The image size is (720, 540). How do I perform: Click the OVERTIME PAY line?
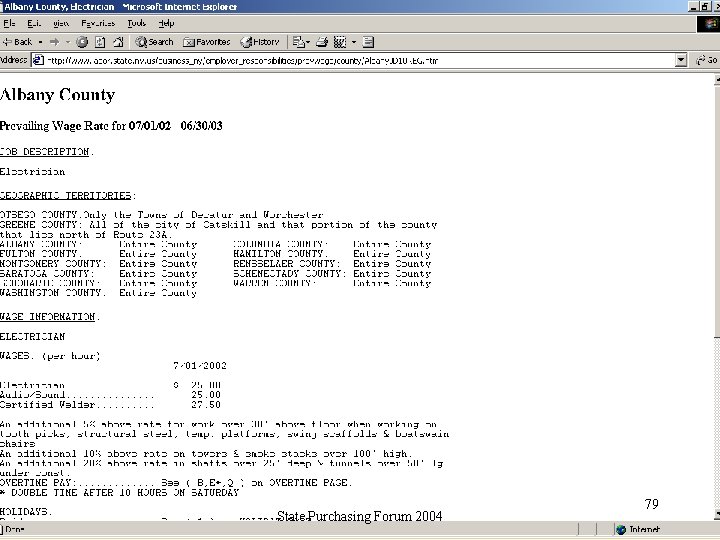(x=176, y=483)
